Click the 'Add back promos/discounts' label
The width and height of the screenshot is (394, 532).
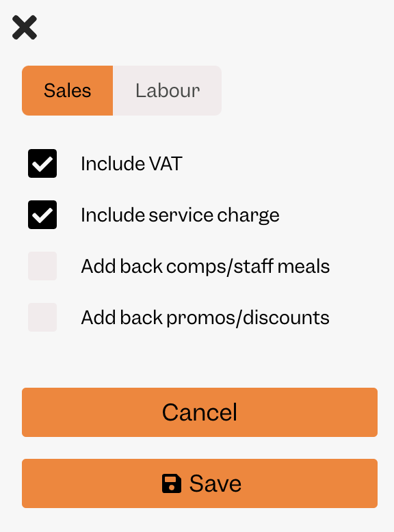tap(205, 317)
